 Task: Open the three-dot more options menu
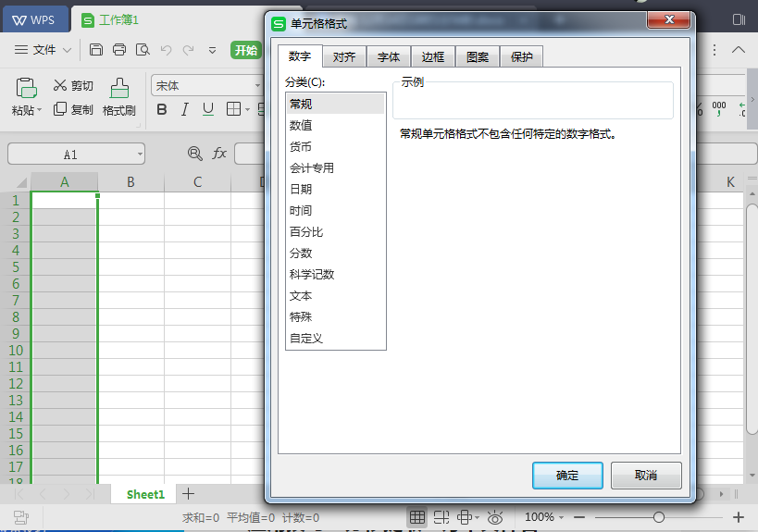pyautogui.click(x=715, y=50)
